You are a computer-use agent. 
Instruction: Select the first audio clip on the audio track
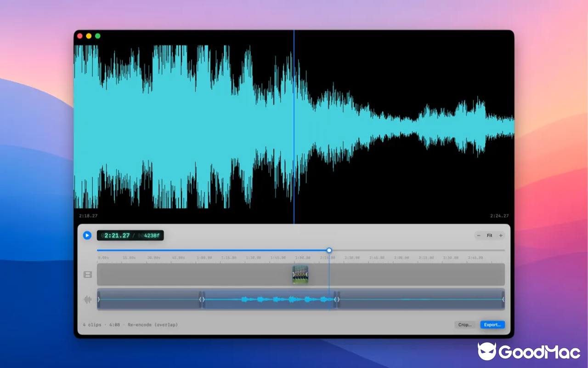tap(149, 299)
